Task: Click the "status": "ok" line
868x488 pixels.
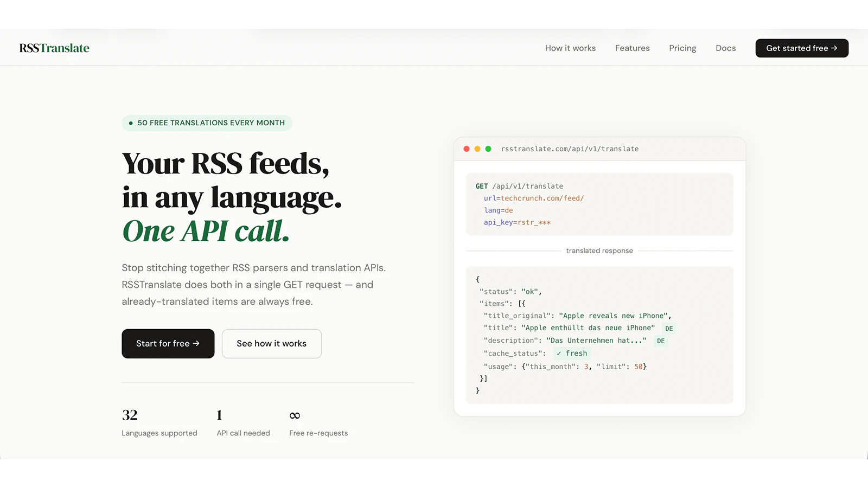Action: 510,292
